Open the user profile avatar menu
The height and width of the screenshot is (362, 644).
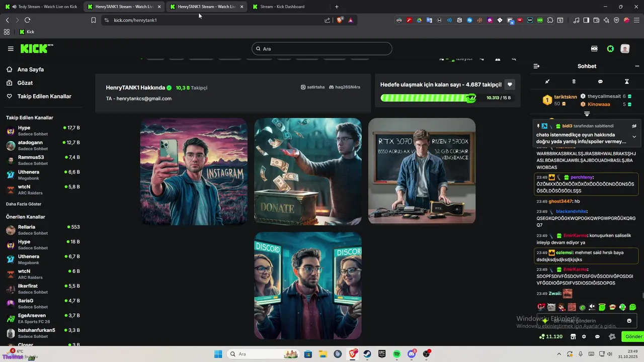(625, 49)
